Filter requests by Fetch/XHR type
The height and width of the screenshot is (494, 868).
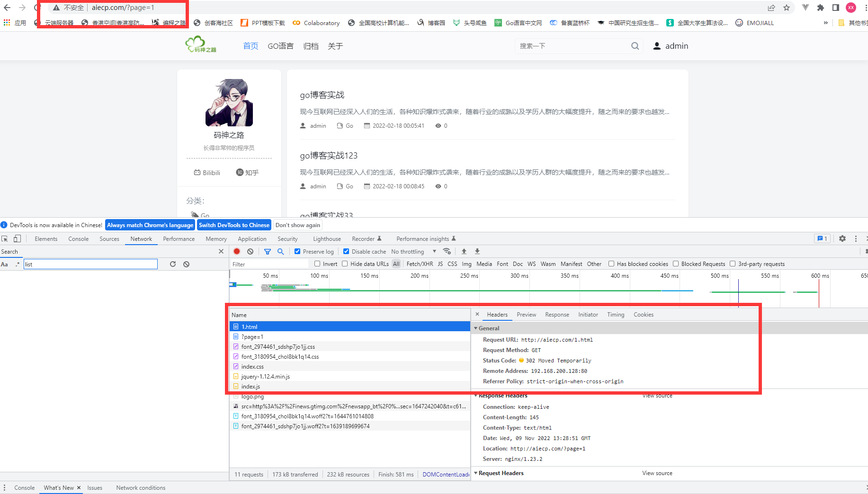[420, 264]
